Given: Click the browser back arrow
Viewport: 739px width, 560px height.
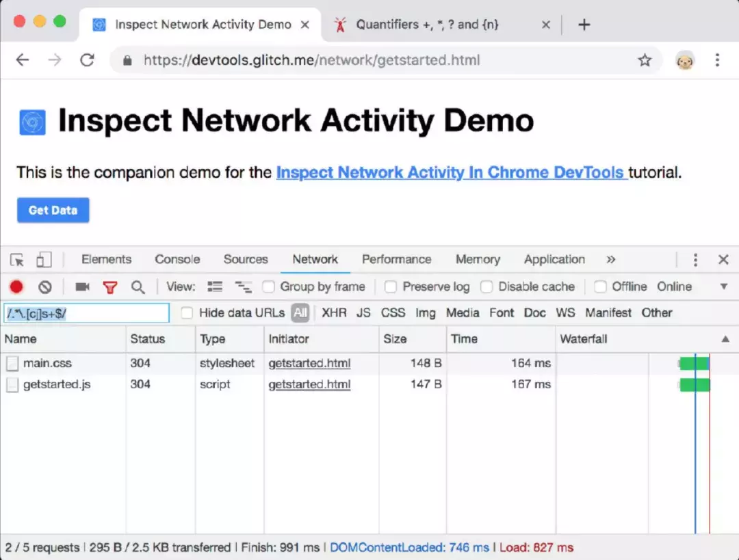Looking at the screenshot, I should click(23, 59).
